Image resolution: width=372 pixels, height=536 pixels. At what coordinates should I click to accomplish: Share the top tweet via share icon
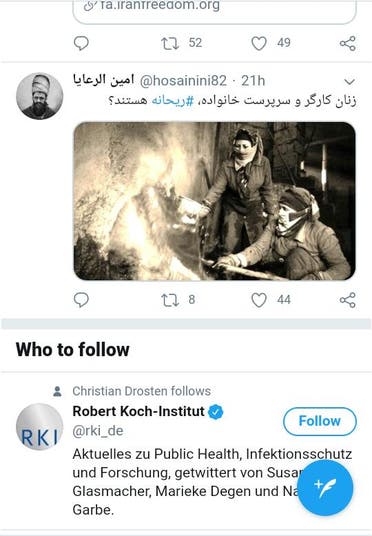click(x=348, y=43)
